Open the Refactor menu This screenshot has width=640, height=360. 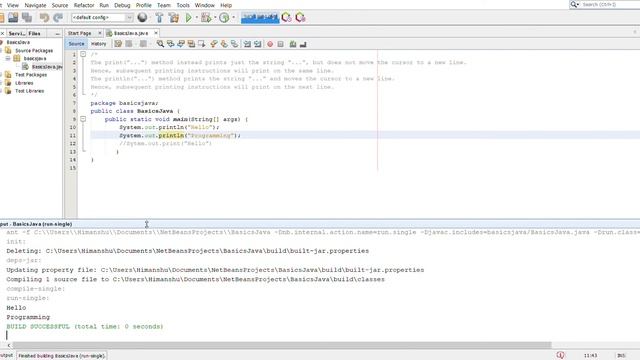[84, 5]
